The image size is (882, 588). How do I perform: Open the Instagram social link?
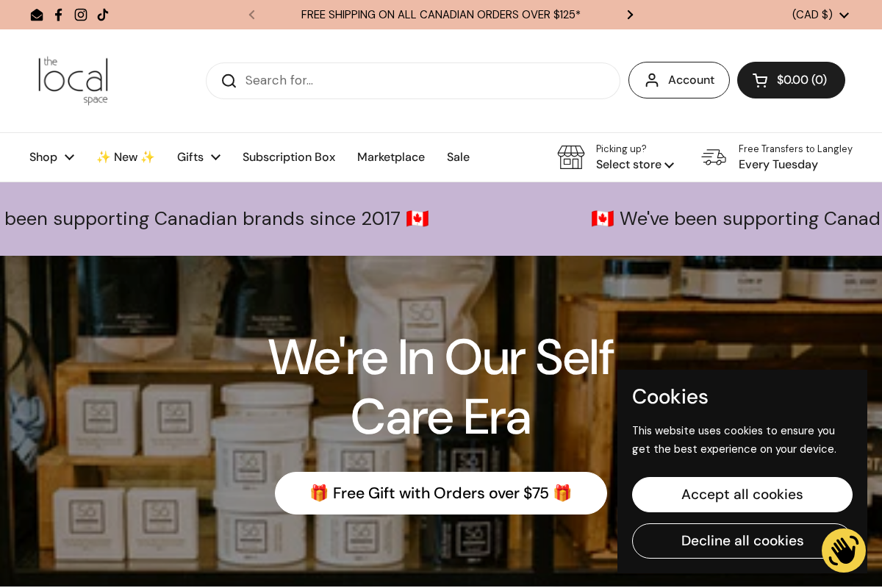click(81, 15)
